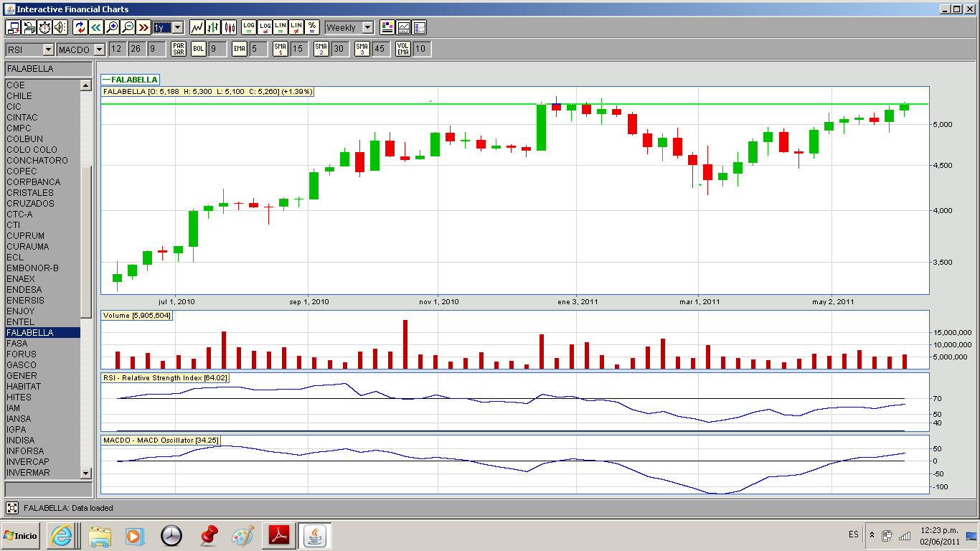Open the 1y time range dropdown

(x=177, y=28)
